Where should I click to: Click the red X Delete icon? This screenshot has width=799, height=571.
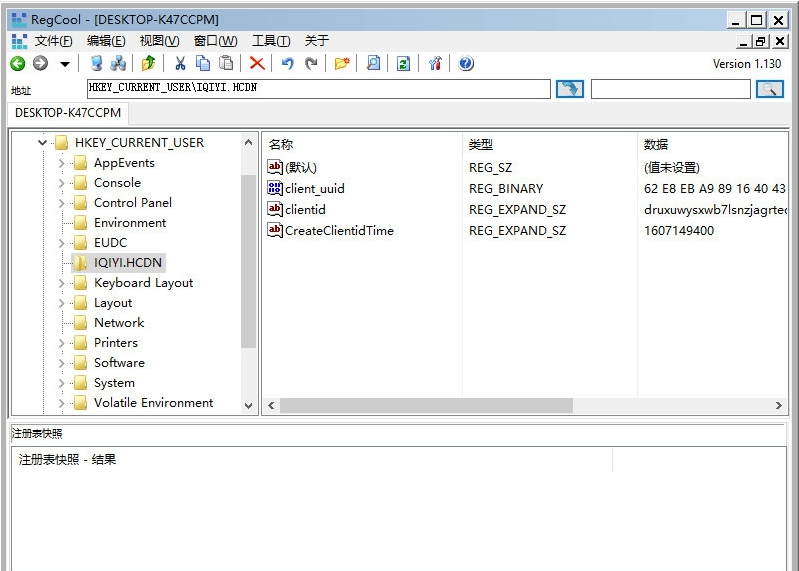coord(257,64)
